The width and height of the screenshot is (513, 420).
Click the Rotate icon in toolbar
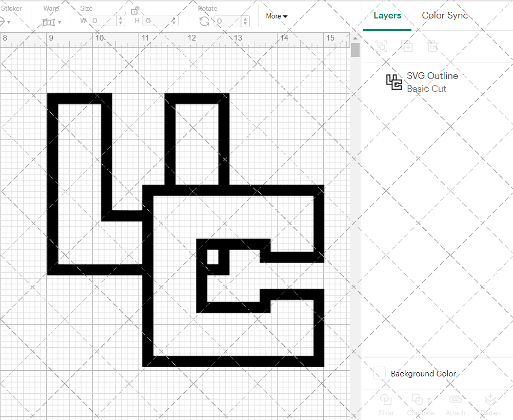(204, 21)
